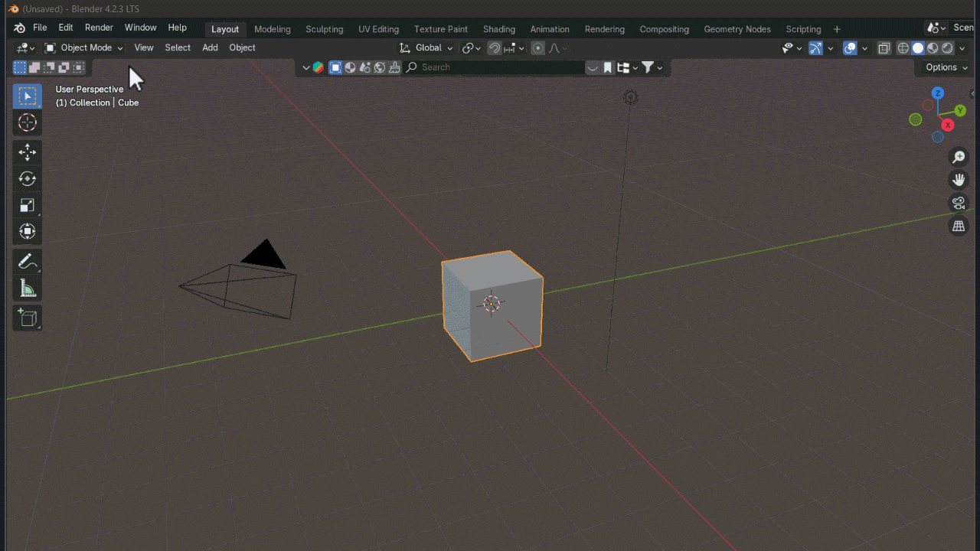Toggle proportional editing
Screen dimensions: 980x551
538,47
